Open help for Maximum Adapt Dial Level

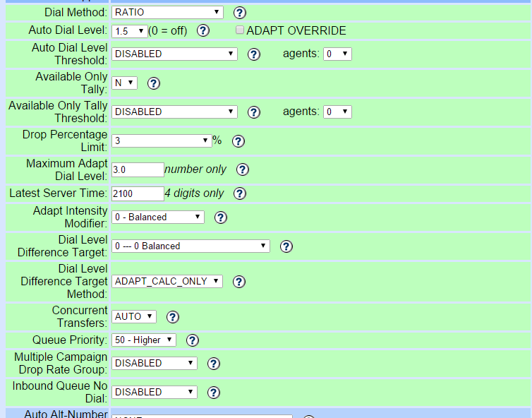pos(242,169)
